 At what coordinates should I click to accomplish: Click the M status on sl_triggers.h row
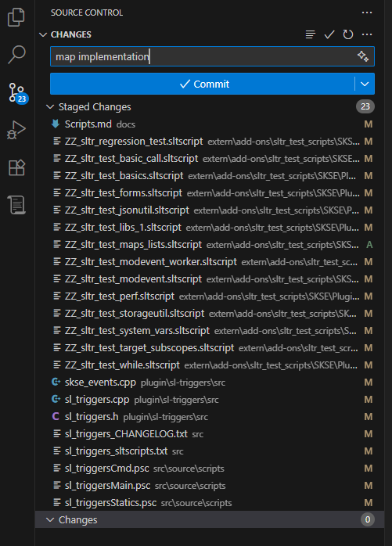[369, 417]
